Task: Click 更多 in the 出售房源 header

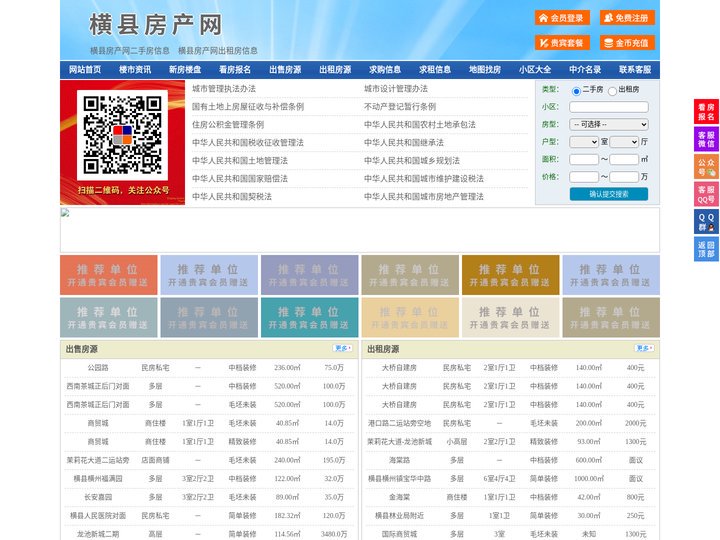Action: pos(343,349)
